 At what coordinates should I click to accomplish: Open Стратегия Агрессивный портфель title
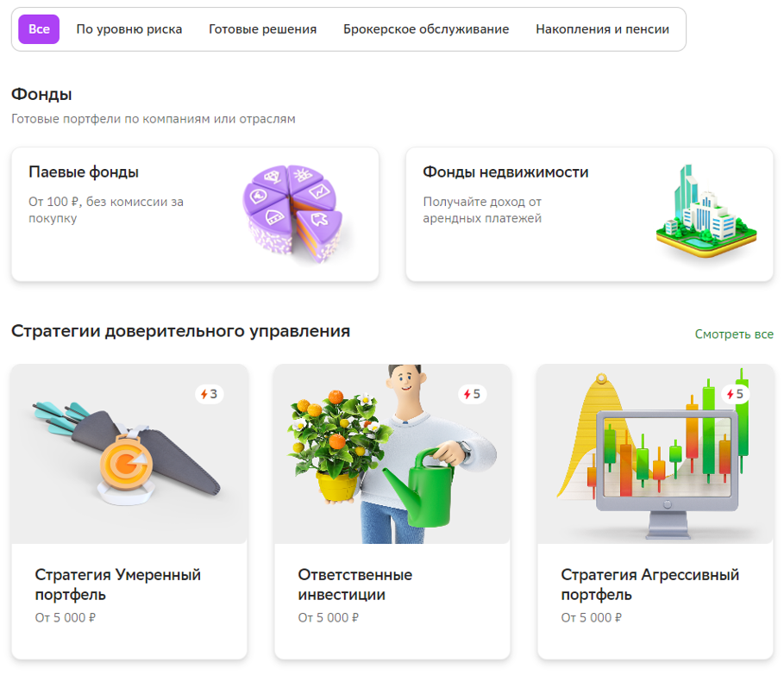(x=650, y=584)
